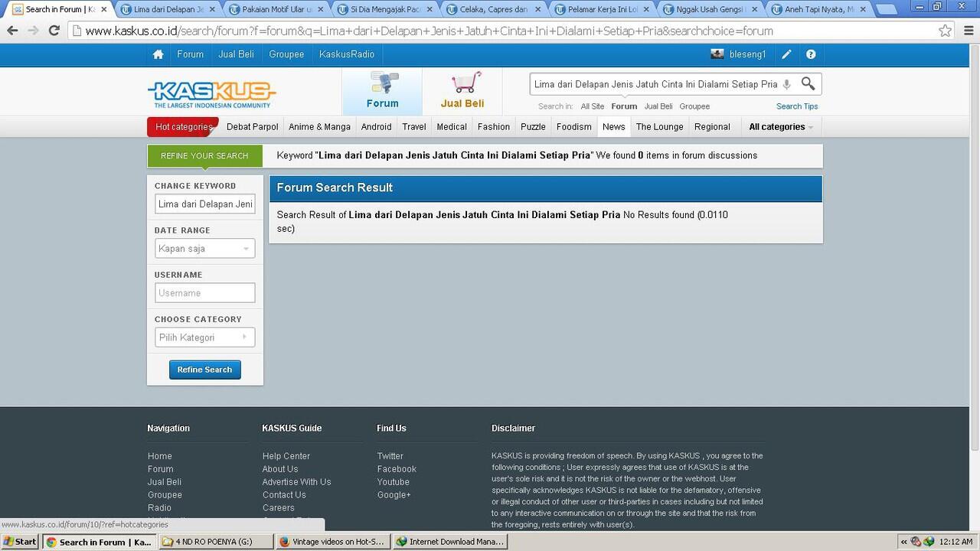Open Facebook link under Find Us
This screenshot has width=980, height=551.
pos(397,469)
